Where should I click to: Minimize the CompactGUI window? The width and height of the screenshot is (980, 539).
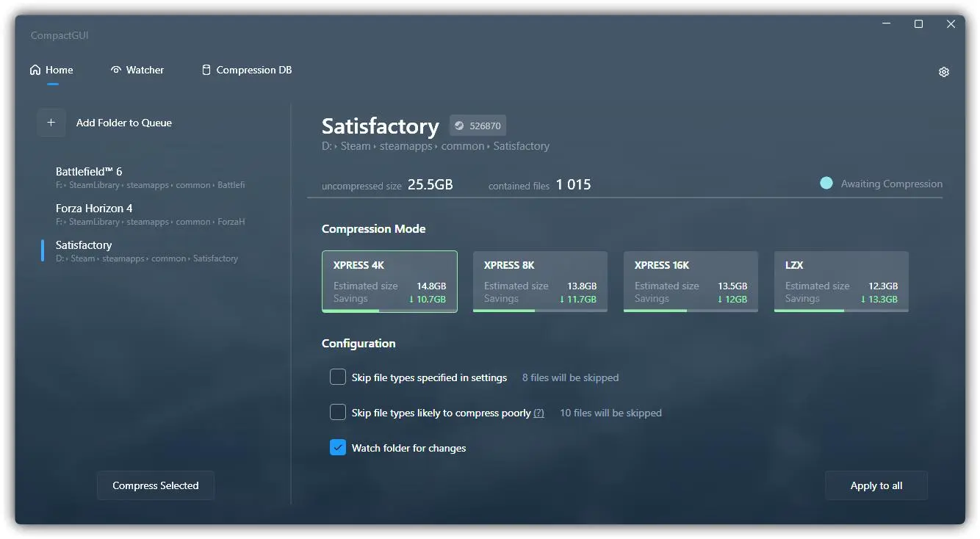click(x=886, y=24)
